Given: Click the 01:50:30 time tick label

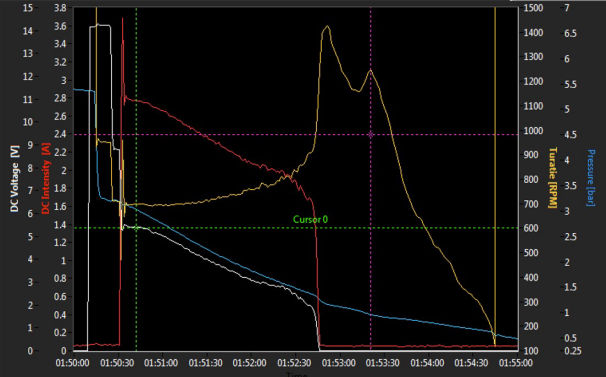Looking at the screenshot, I should [117, 363].
